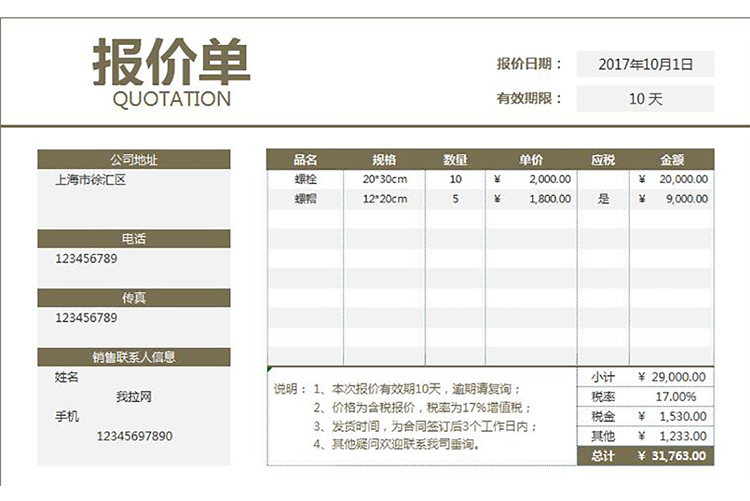750x501 pixels.
Task: Select the 螺栓 product name cell
Action: pyautogui.click(x=305, y=179)
